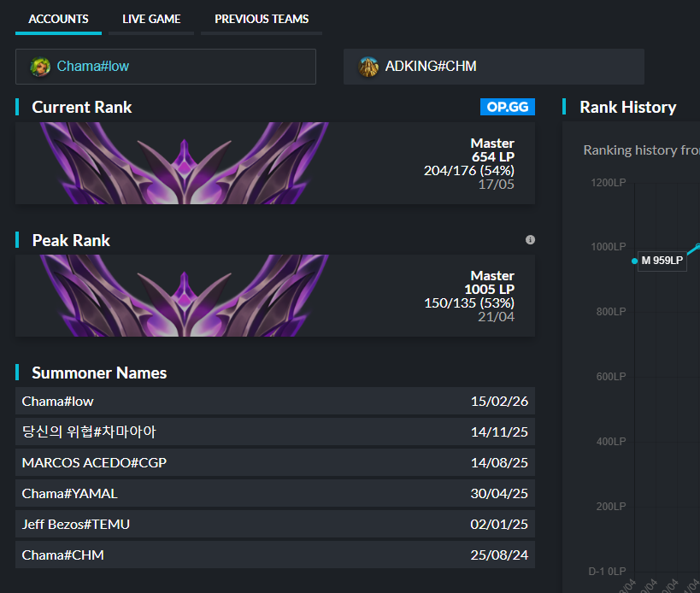This screenshot has height=593, width=700.
Task: Click the 150/135 (53%) peak record
Action: 468,303
